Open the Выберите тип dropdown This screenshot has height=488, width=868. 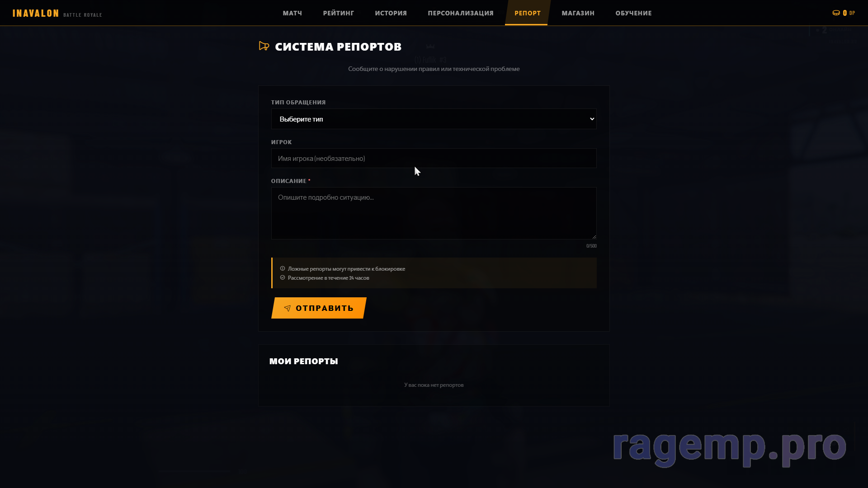coord(434,119)
